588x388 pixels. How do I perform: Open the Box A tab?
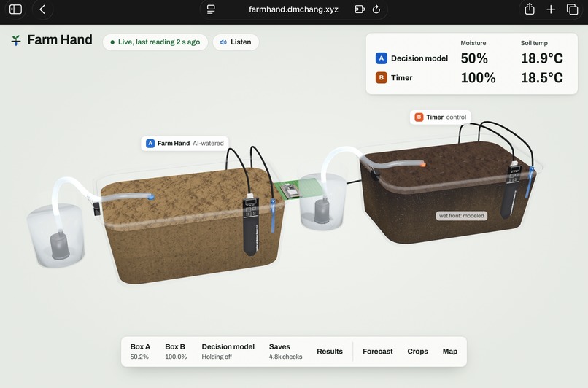(140, 352)
